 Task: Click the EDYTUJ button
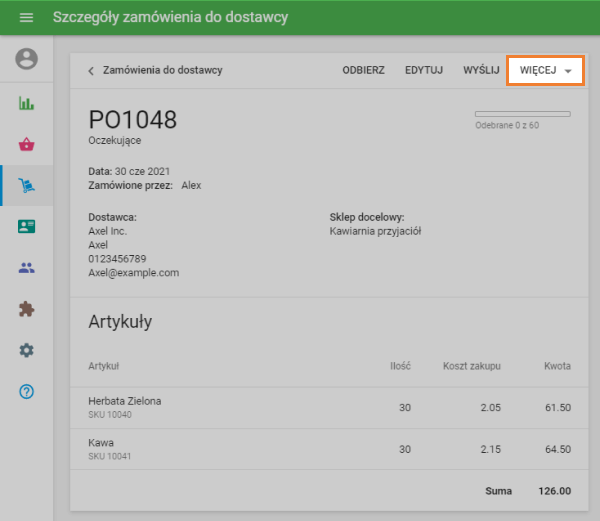(x=424, y=71)
